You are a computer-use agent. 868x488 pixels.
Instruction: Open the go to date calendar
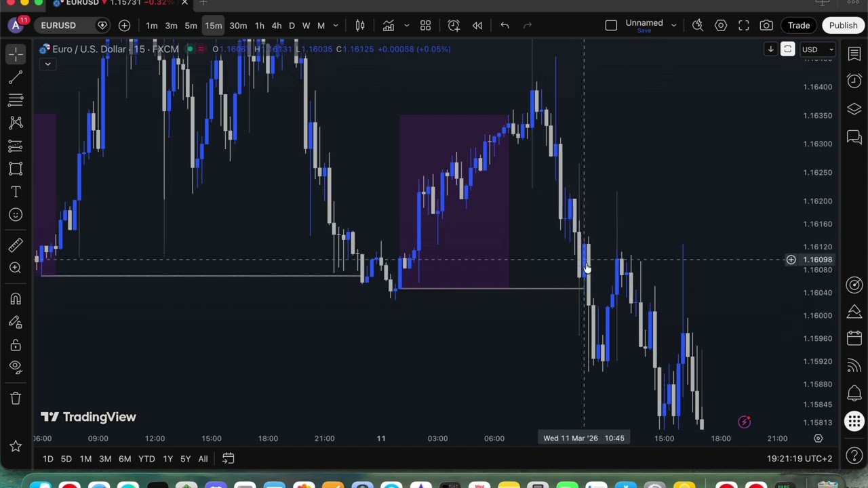pyautogui.click(x=229, y=459)
